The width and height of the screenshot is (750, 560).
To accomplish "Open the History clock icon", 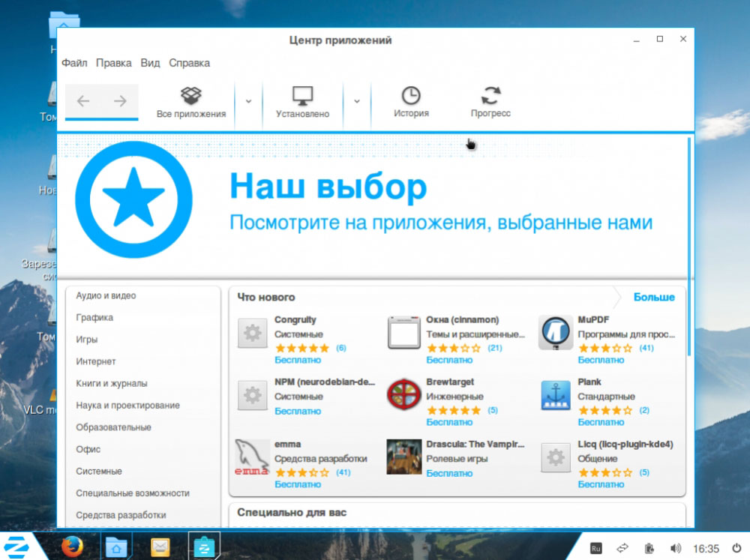I will [x=411, y=95].
